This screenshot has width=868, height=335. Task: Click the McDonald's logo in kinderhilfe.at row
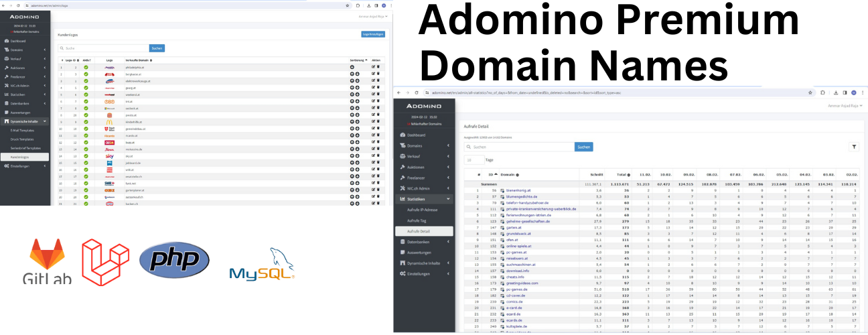point(109,121)
